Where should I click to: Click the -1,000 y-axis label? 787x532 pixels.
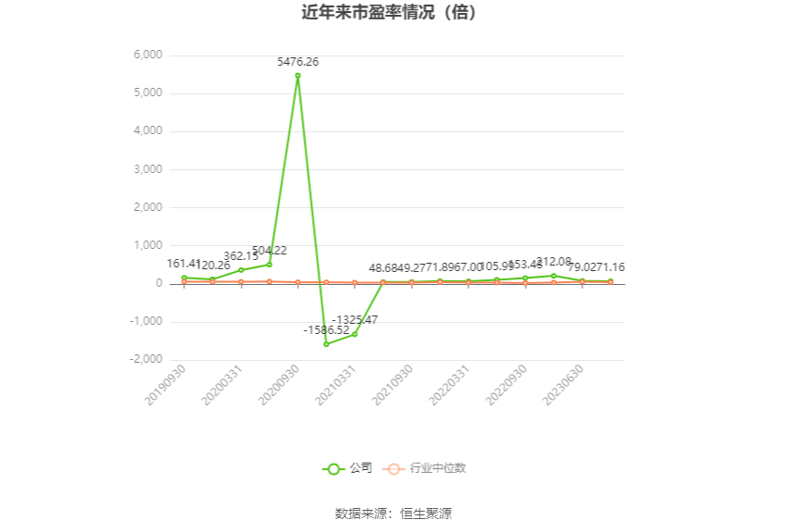[146, 321]
